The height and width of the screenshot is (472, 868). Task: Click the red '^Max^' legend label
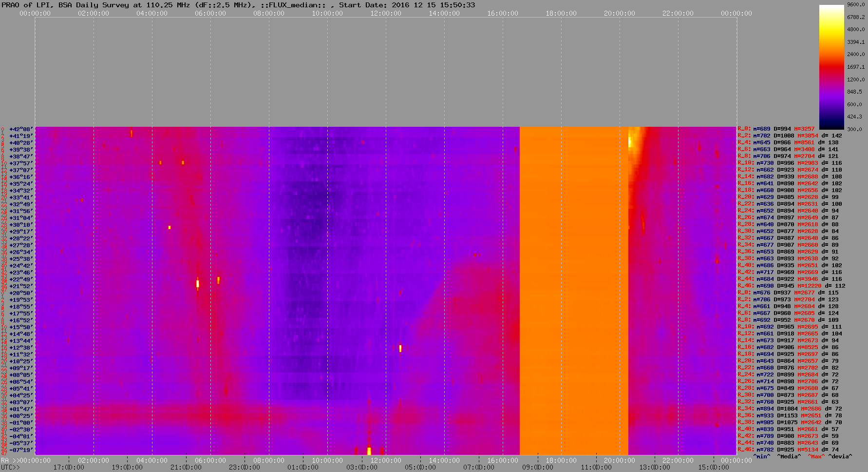816,456
